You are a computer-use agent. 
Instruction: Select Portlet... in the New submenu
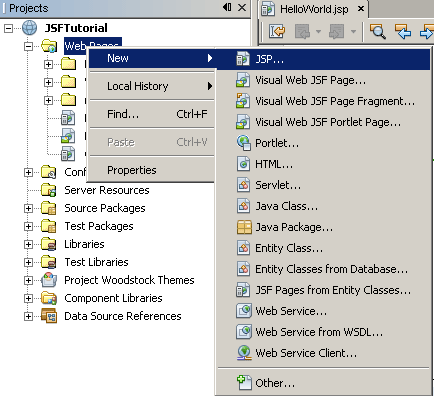pyautogui.click(x=323, y=143)
